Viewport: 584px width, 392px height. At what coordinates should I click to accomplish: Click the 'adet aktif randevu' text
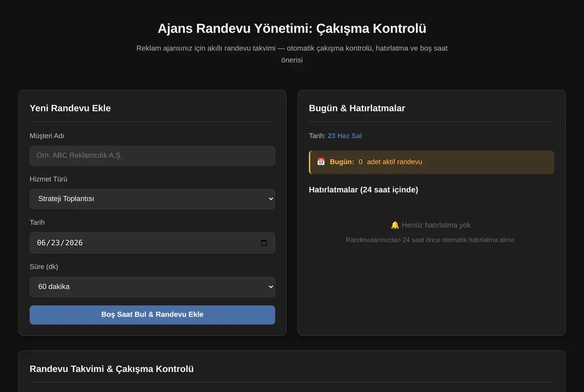pos(395,162)
